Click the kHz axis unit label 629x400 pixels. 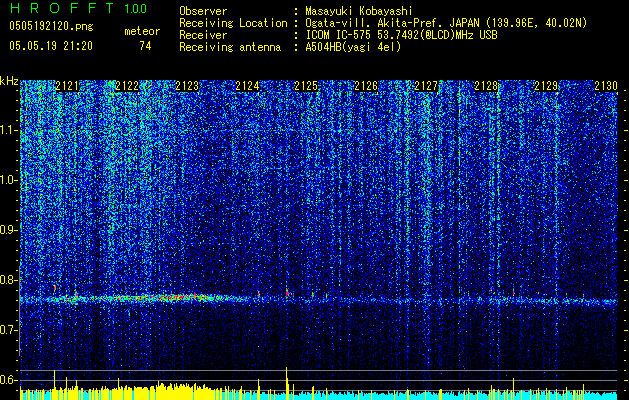(9, 81)
